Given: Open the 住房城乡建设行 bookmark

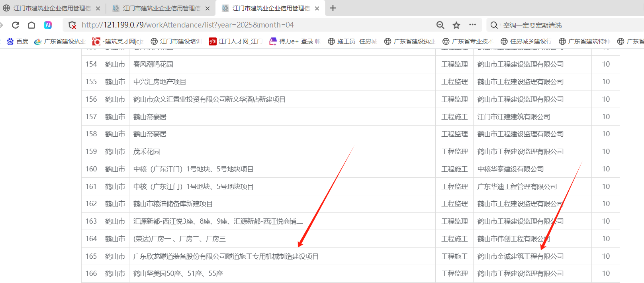Looking at the screenshot, I should click(526, 41).
